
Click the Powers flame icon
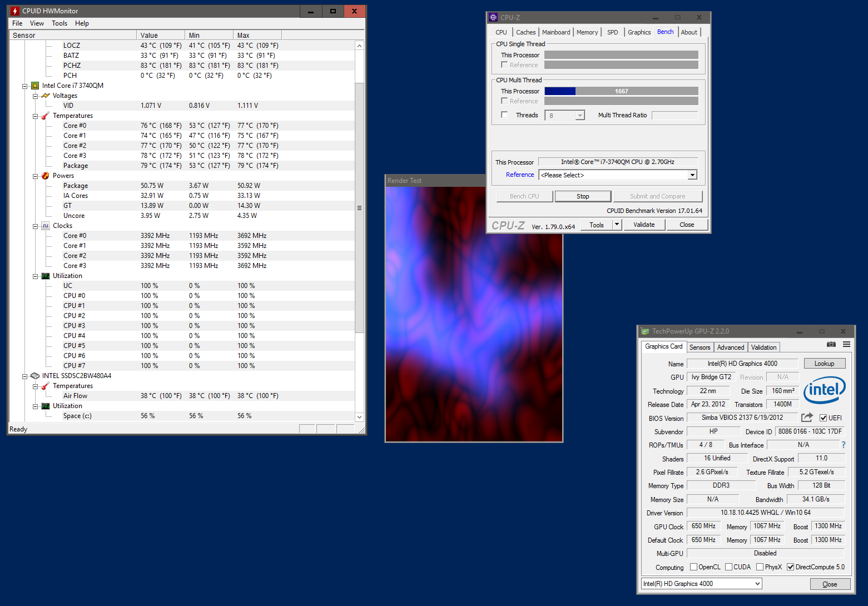tap(46, 176)
